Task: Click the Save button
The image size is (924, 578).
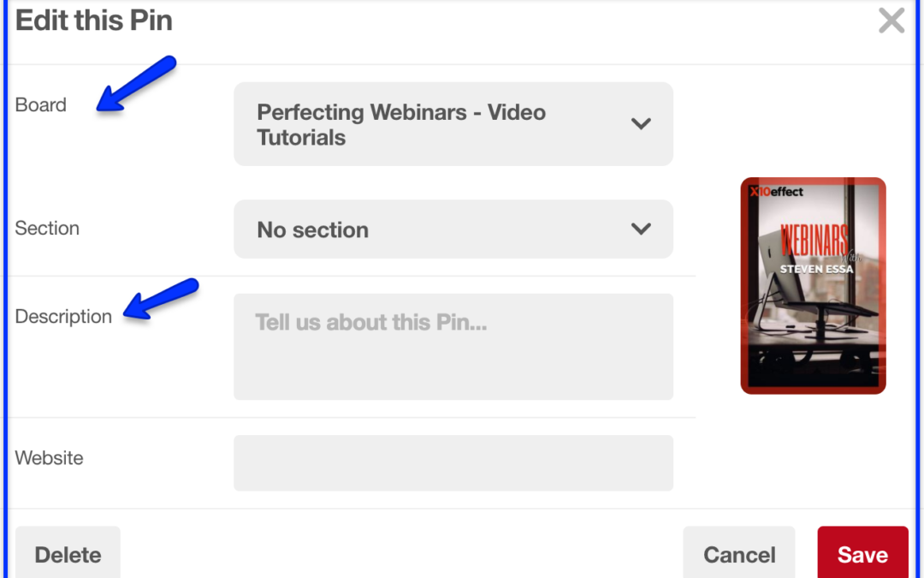Action: click(862, 553)
